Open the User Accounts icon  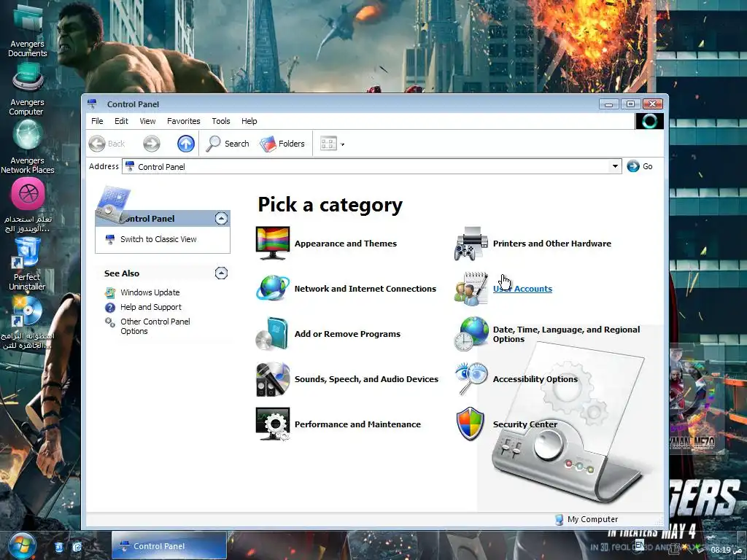[471, 288]
